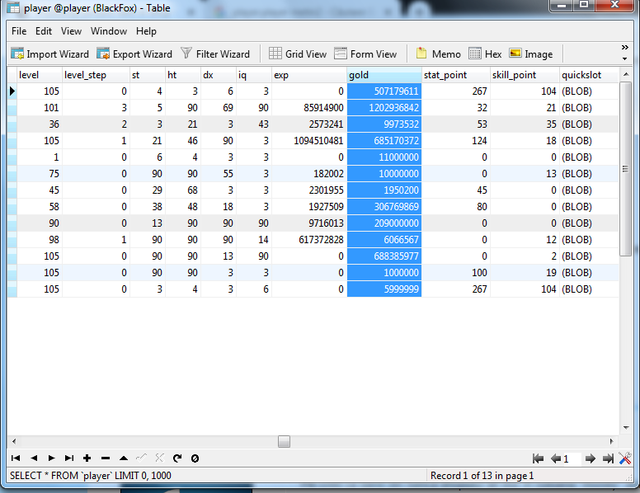Go to first record
Viewport: 640px width, 493px height.
click(x=16, y=458)
